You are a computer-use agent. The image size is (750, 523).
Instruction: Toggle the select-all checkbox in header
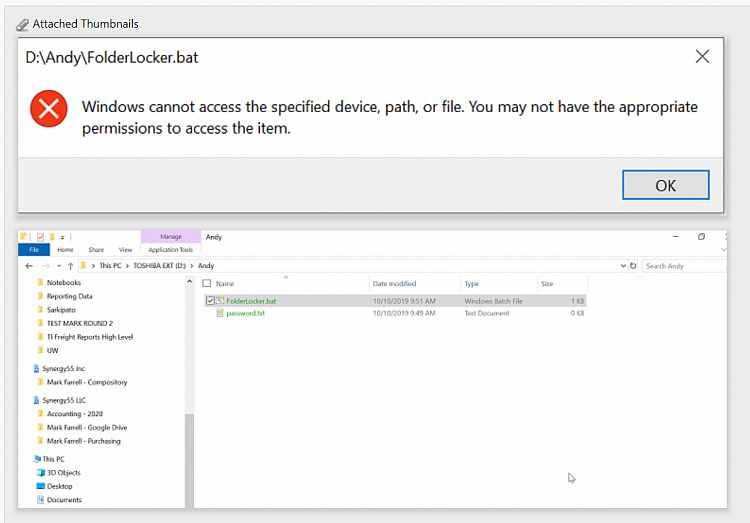[x=207, y=283]
